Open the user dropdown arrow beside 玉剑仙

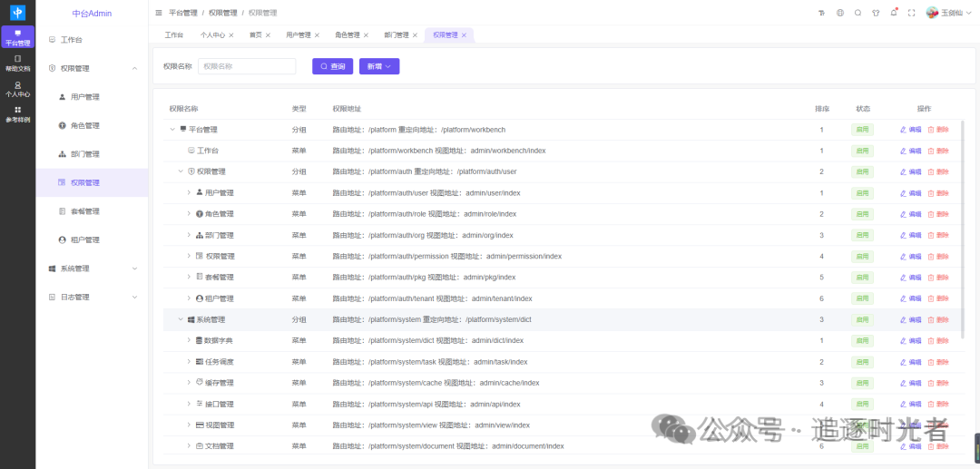pyautogui.click(x=967, y=13)
